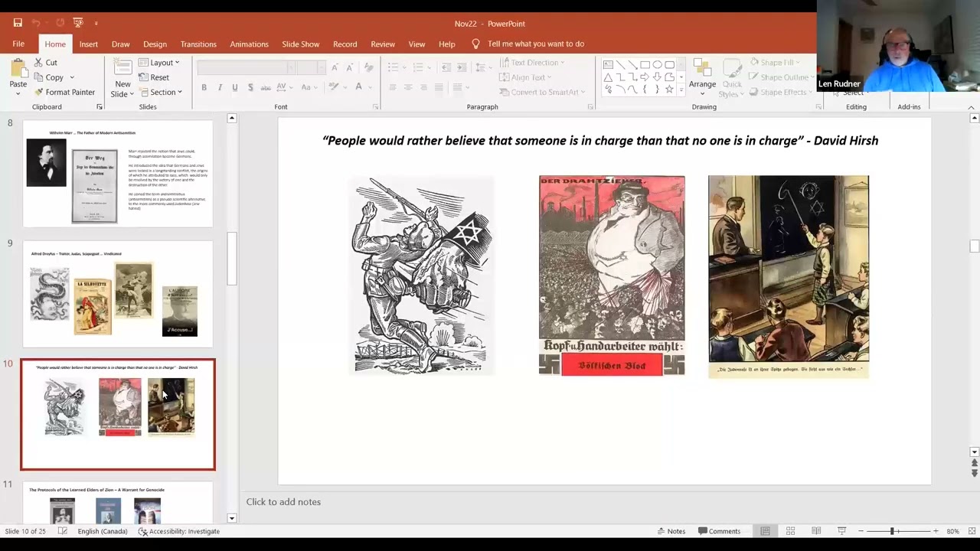Open Clipboard group dialog launcher
Image resolution: width=980 pixels, height=551 pixels.
100,106
